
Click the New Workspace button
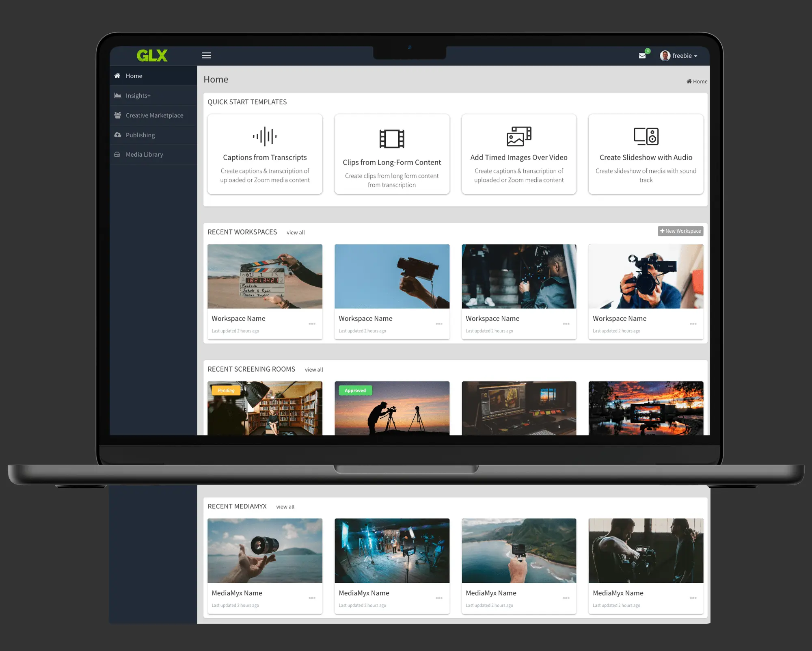tap(679, 231)
